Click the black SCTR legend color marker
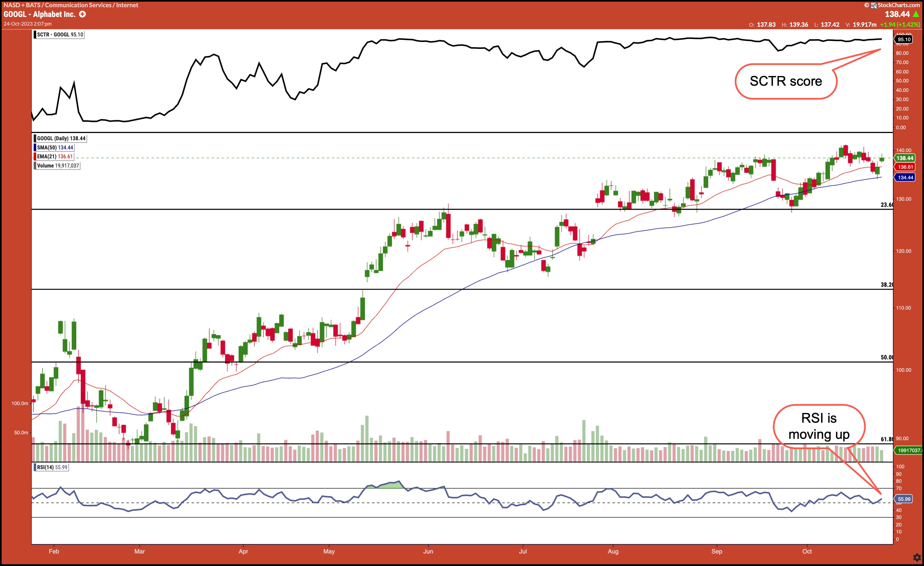Viewport: 924px width, 566px height. tap(35, 35)
